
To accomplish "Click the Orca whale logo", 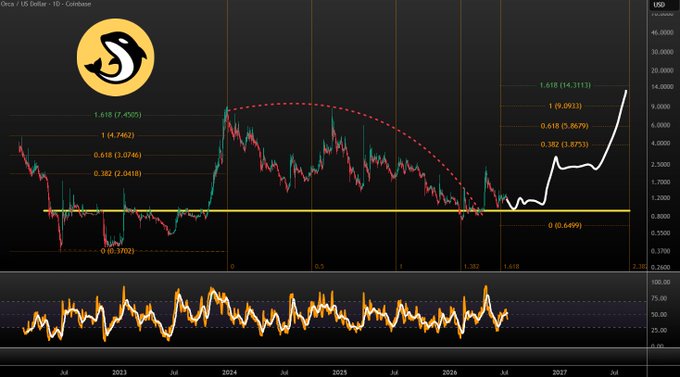I will (115, 57).
